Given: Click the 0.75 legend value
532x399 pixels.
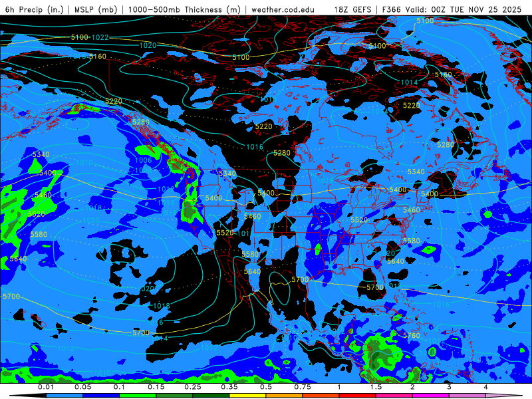Looking at the screenshot, I should [x=303, y=387].
